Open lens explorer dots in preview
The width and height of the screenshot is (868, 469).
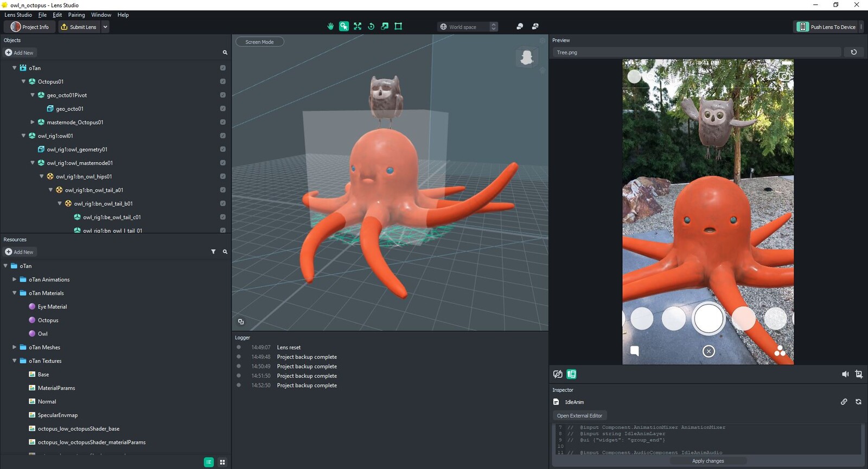780,351
